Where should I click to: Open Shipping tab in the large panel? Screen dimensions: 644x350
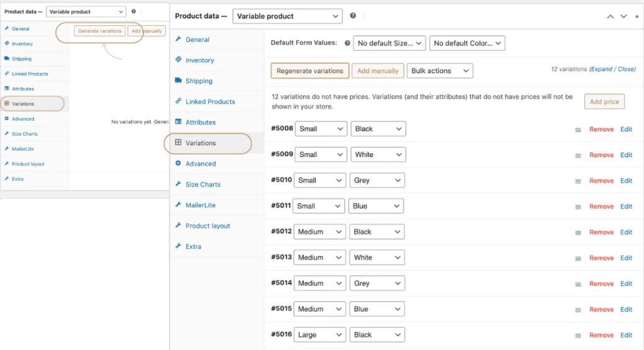click(x=199, y=81)
